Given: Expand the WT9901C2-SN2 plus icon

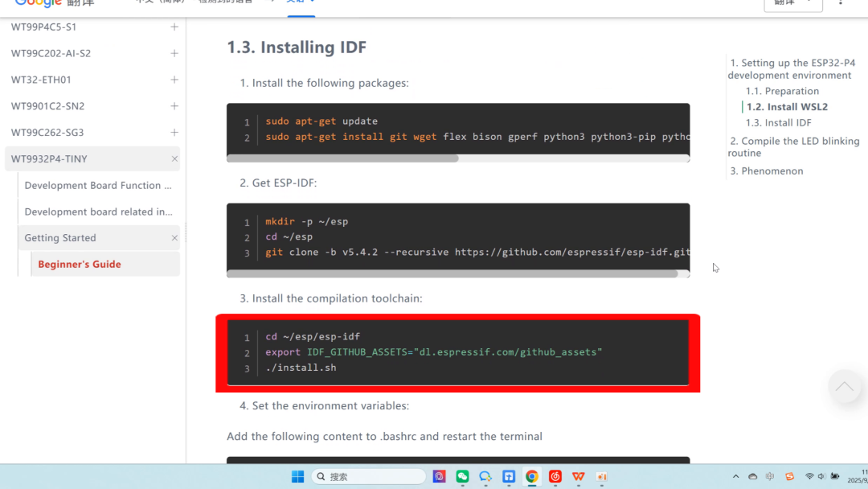Looking at the screenshot, I should click(x=174, y=106).
